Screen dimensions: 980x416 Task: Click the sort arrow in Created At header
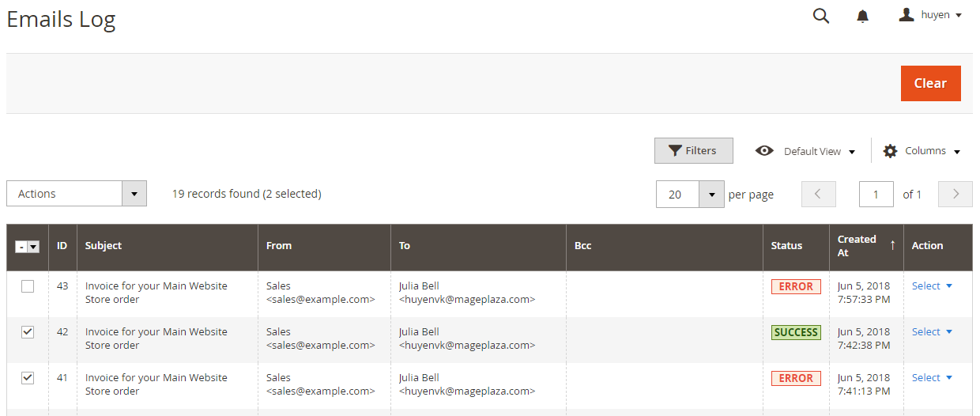pyautogui.click(x=892, y=245)
